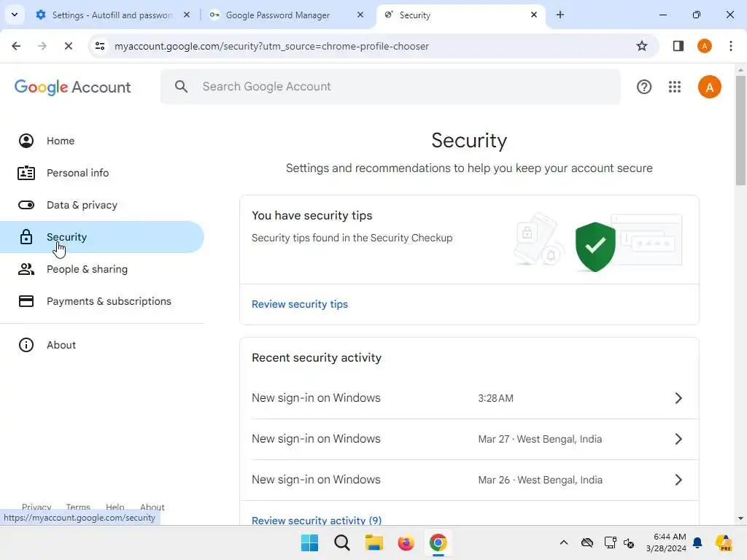
Task: Click the Google Account logo
Action: click(72, 87)
